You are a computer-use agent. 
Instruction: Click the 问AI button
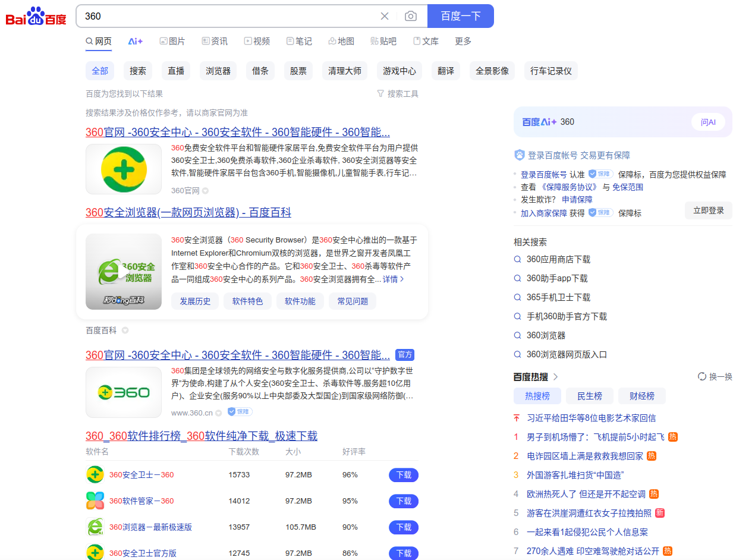[x=708, y=122]
